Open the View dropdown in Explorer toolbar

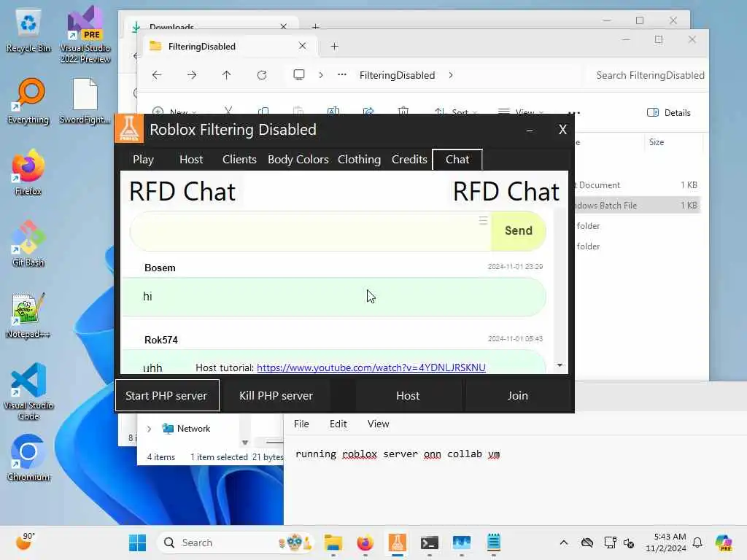[520, 112]
